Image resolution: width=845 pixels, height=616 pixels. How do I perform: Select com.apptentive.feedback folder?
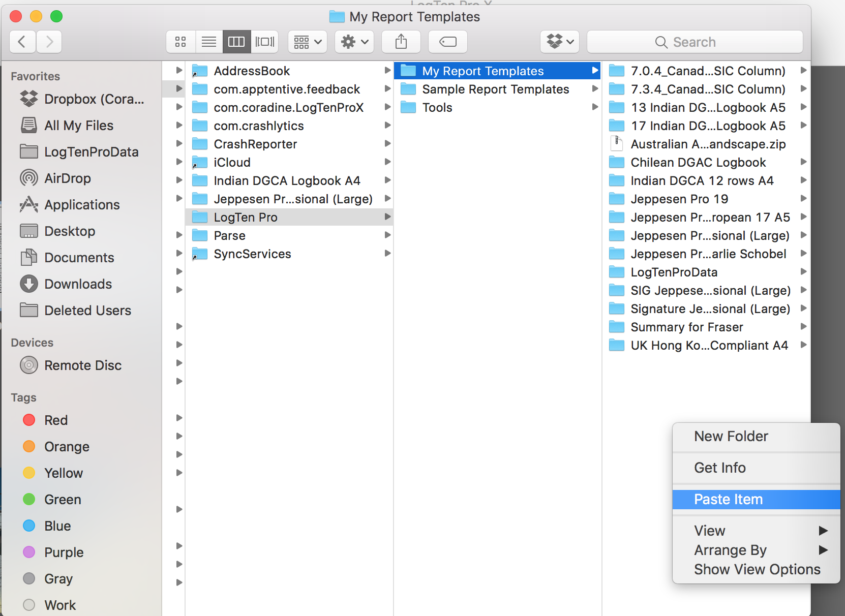coord(289,89)
